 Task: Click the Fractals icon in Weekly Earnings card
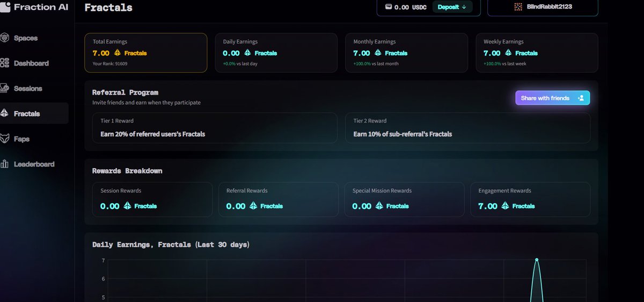click(508, 53)
